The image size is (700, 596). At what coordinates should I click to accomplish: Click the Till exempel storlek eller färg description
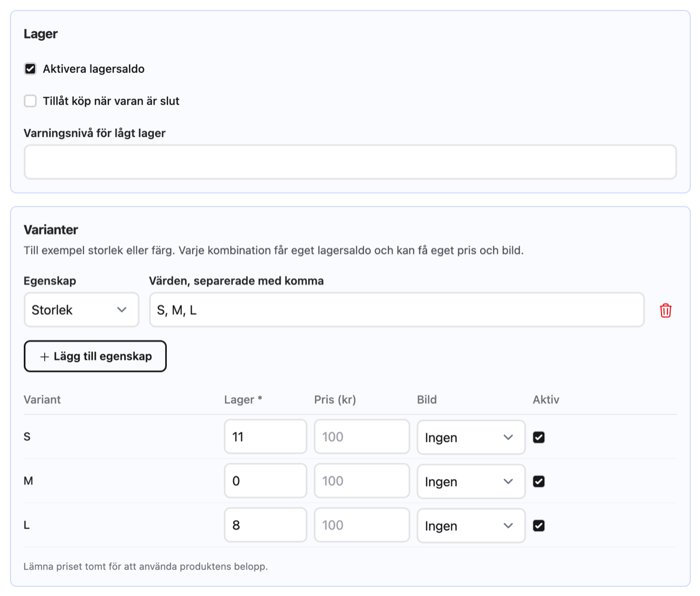point(274,251)
